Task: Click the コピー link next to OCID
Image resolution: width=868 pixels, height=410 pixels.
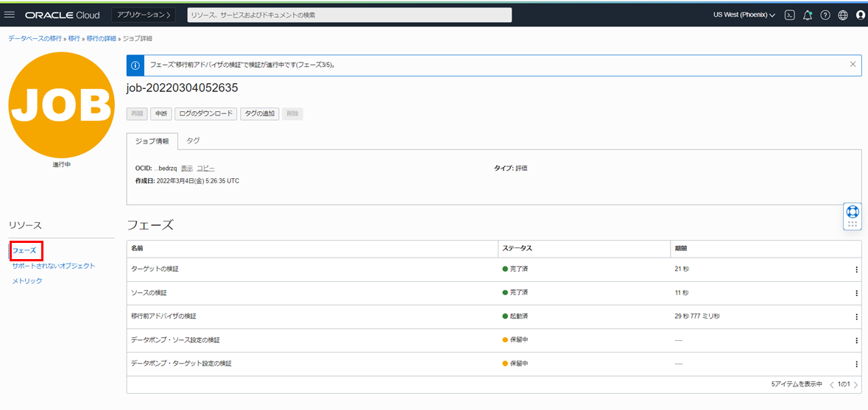Action: click(x=205, y=168)
